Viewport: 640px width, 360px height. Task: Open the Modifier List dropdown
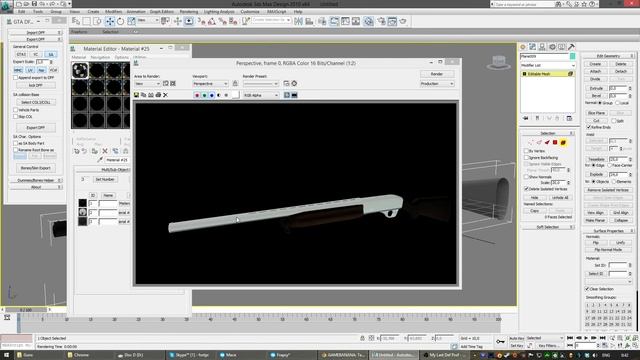pyautogui.click(x=547, y=65)
